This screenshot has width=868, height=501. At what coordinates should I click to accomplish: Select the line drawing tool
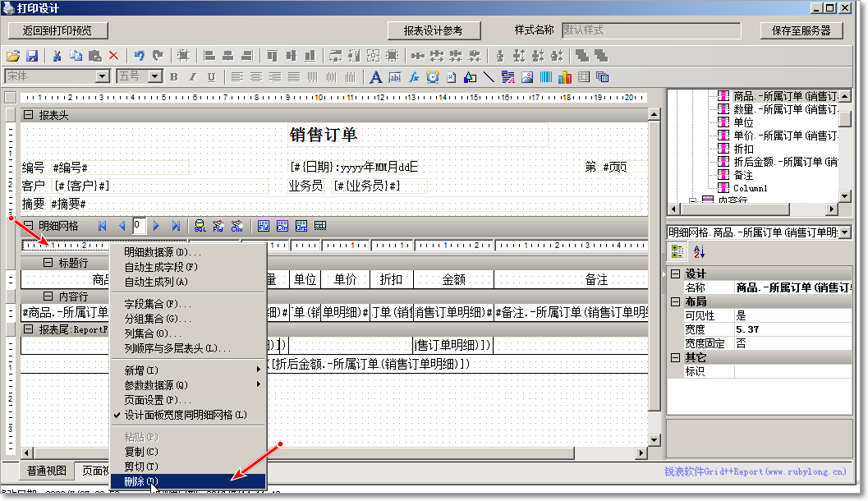pos(489,77)
